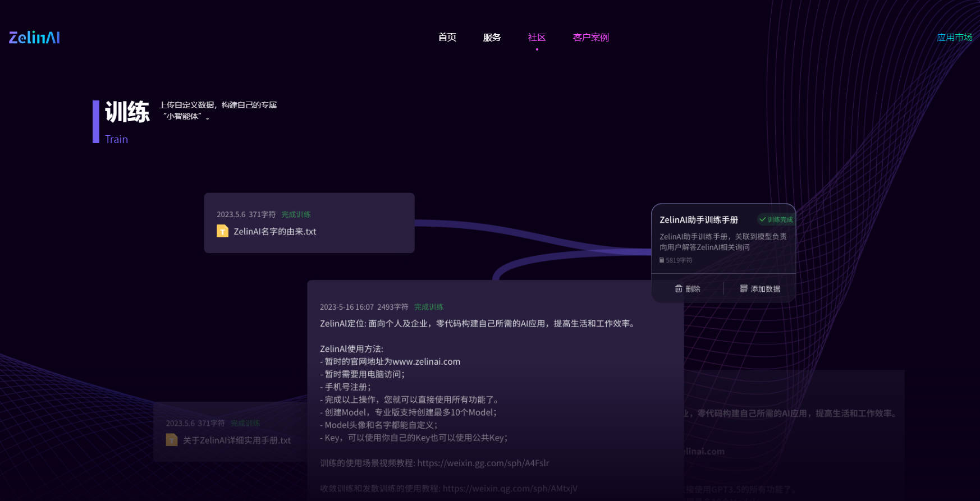Click the 添加数据 button label
This screenshot has width=980, height=501.
pyautogui.click(x=766, y=289)
